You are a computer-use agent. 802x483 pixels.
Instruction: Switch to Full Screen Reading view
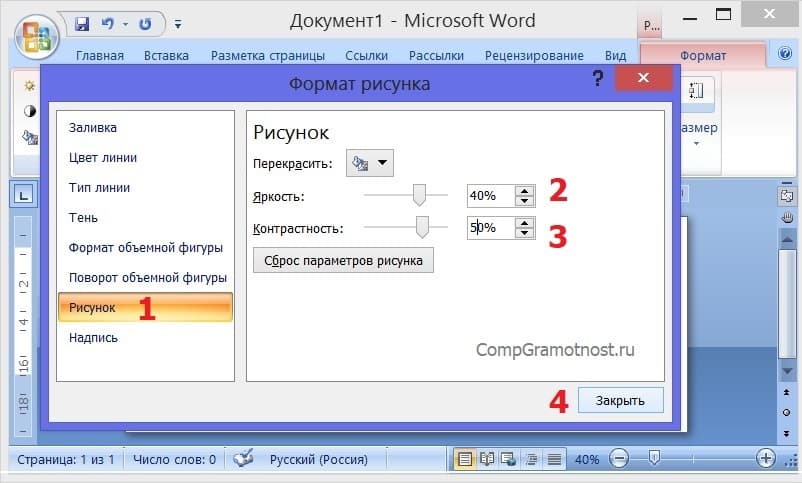pos(487,459)
